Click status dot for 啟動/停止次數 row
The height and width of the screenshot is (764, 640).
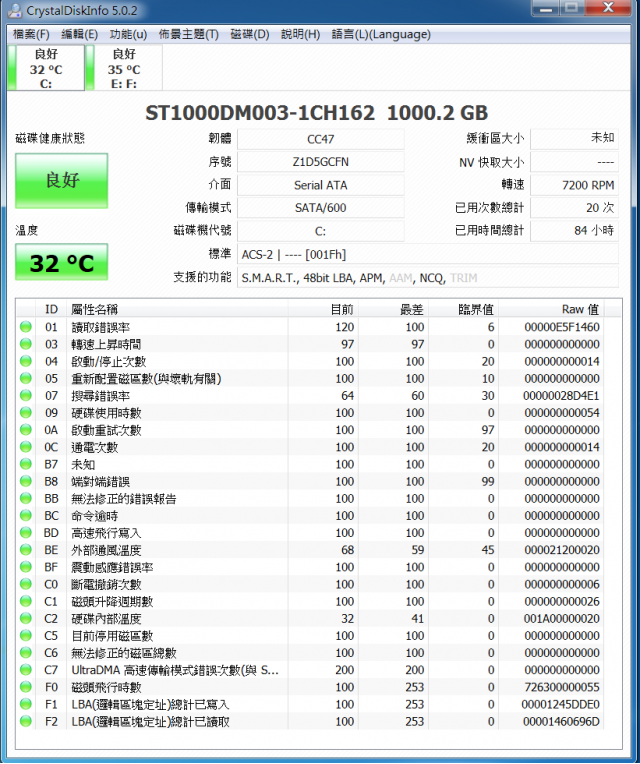(x=26, y=361)
